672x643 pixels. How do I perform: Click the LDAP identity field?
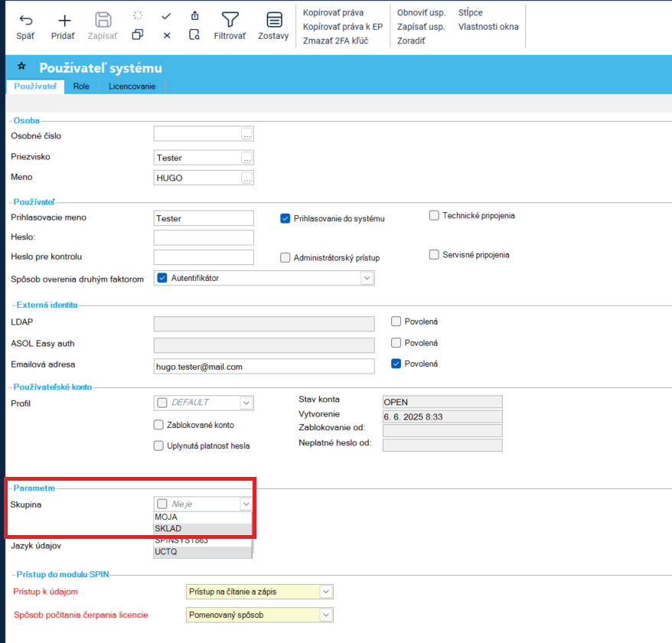pos(264,324)
